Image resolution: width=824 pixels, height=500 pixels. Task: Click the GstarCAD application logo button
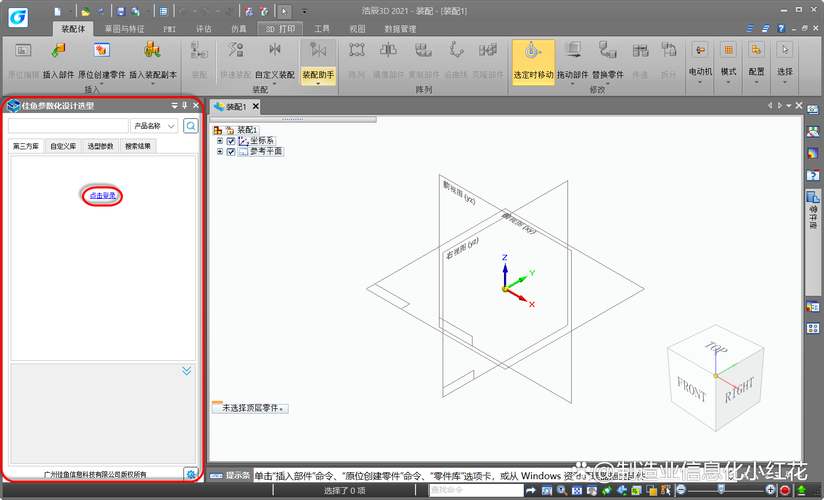tap(18, 17)
